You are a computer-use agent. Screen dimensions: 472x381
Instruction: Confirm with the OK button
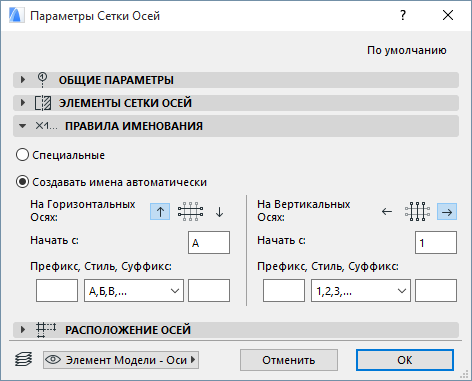(405, 360)
